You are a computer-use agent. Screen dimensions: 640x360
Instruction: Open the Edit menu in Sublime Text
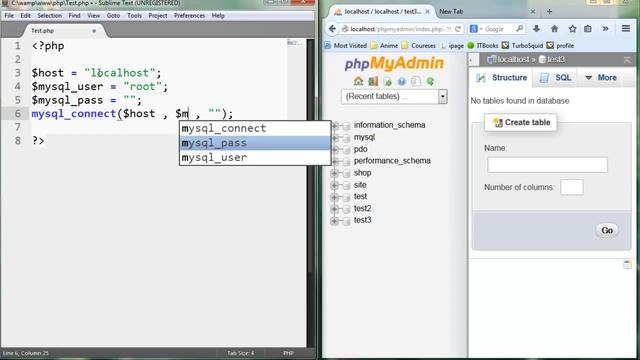tap(25, 16)
